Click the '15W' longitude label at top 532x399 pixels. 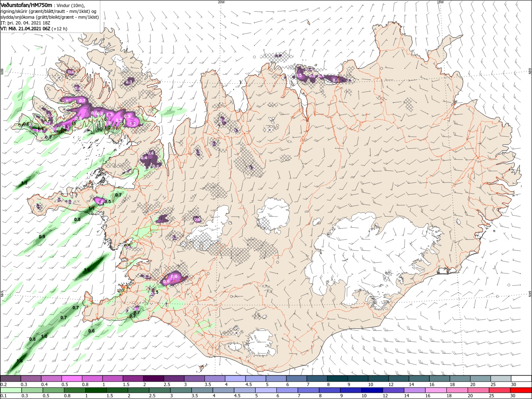click(440, 2)
